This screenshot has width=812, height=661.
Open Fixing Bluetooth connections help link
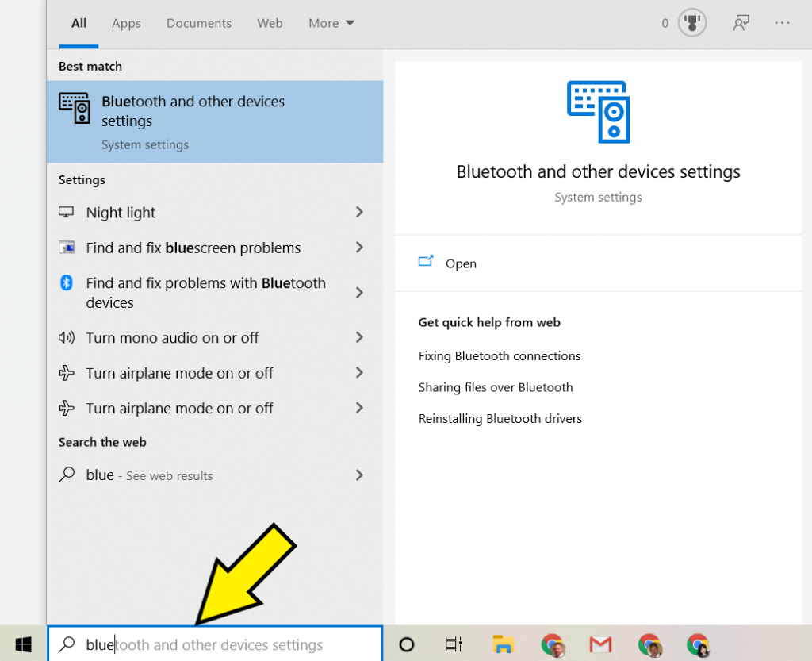coord(500,355)
